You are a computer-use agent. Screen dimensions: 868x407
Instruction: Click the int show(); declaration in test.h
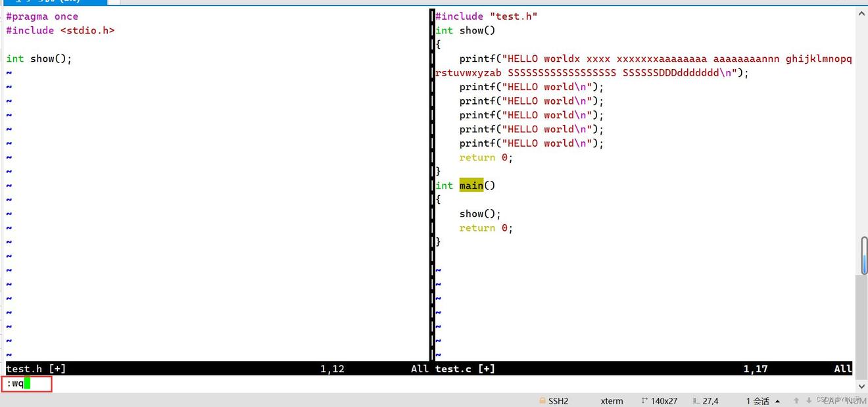click(39, 59)
